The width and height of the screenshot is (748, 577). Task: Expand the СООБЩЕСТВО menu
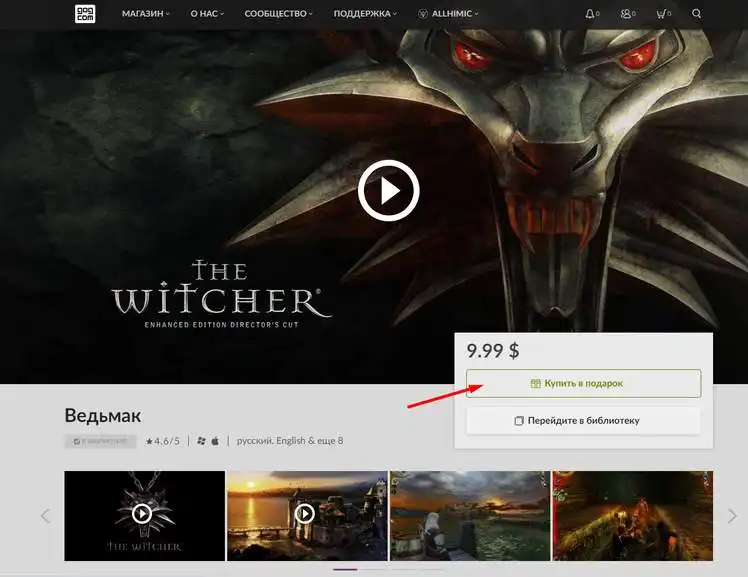tap(278, 14)
